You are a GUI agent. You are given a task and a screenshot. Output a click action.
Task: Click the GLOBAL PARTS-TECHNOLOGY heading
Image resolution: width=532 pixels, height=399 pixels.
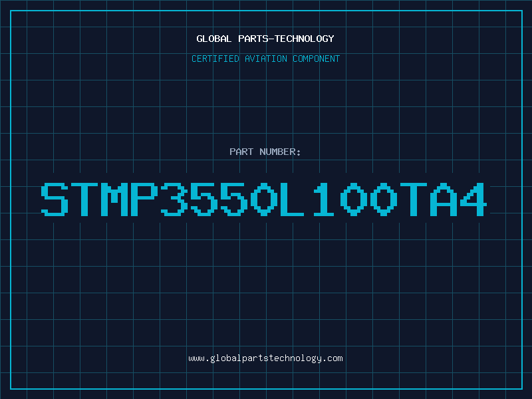click(265, 39)
